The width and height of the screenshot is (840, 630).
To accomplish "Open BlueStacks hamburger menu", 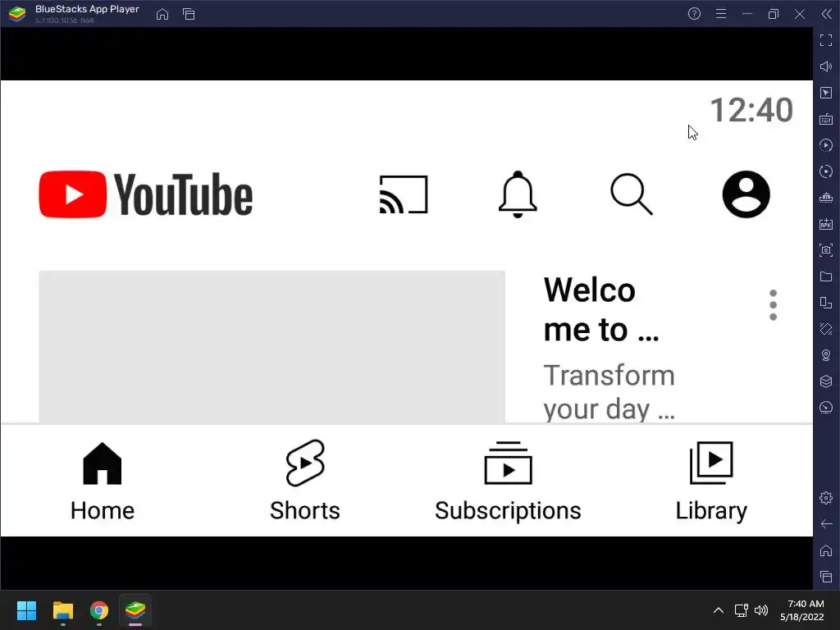I will 721,14.
